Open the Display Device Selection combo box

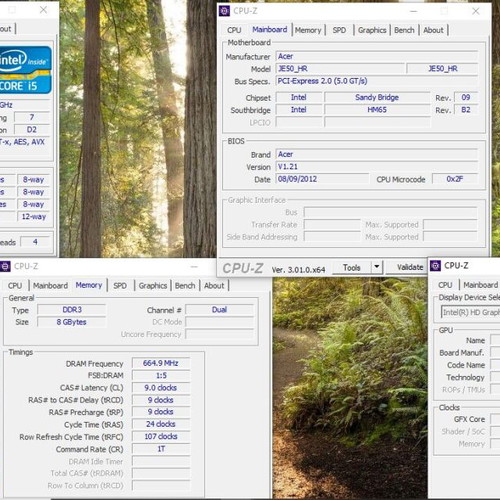pos(470,312)
